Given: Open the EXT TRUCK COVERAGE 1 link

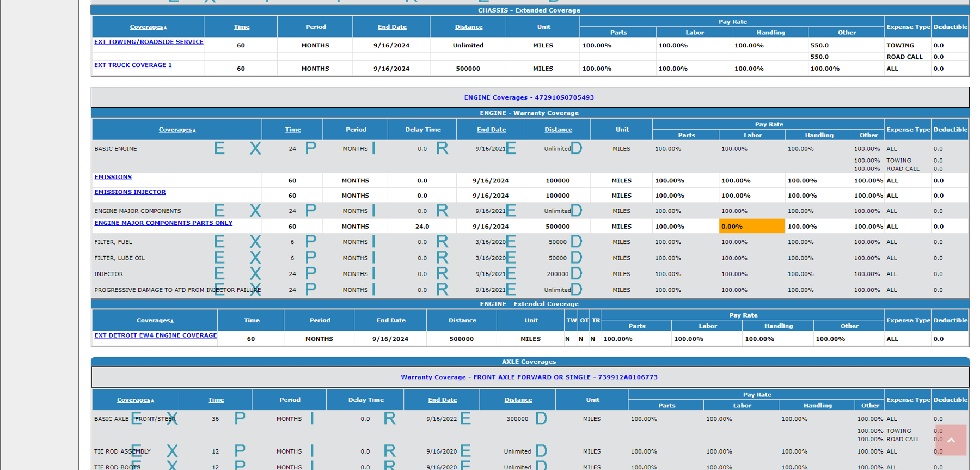Looking at the screenshot, I should click(x=133, y=65).
